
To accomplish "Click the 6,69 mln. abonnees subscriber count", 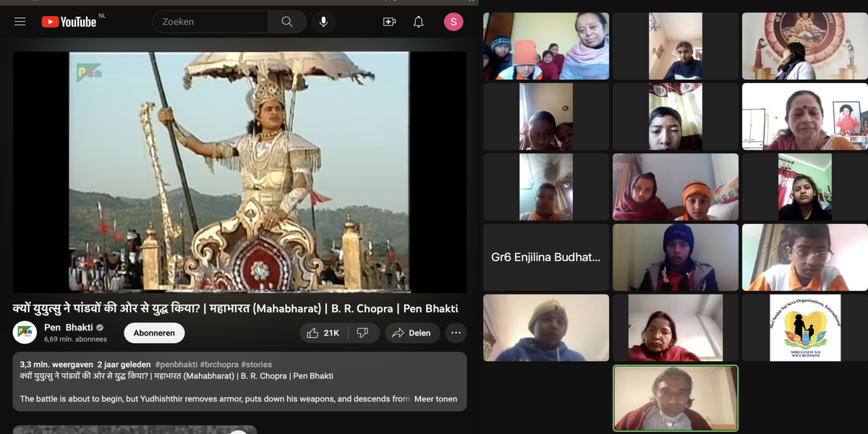I will coord(75,339).
